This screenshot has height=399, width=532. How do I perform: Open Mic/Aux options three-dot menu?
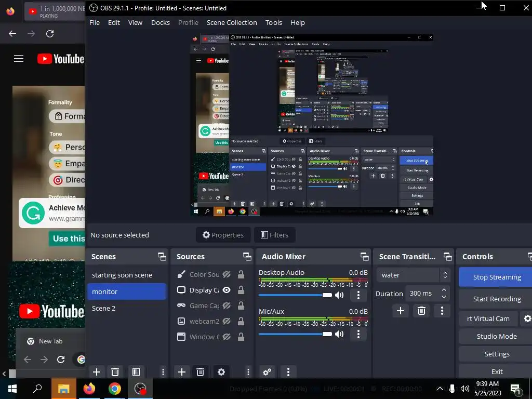358,334
